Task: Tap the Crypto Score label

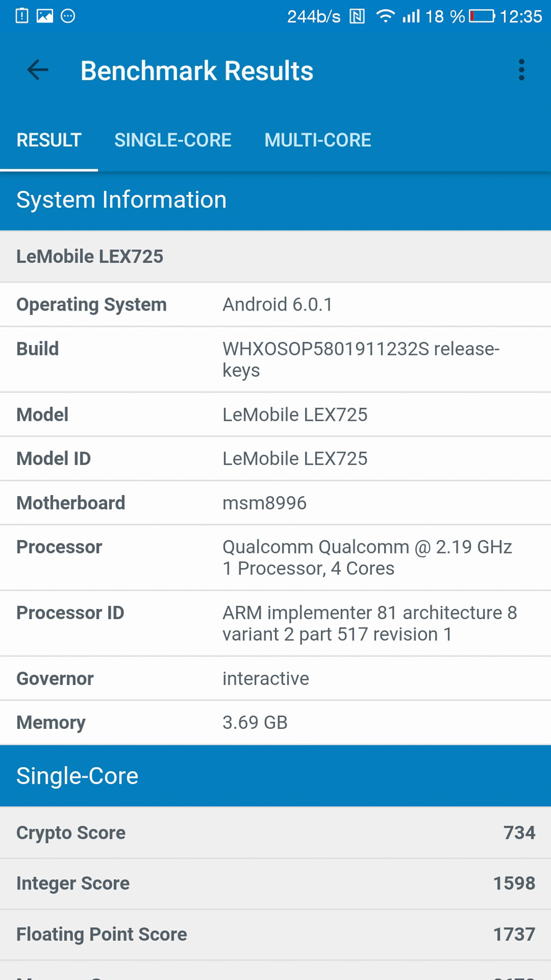Action: click(x=71, y=833)
